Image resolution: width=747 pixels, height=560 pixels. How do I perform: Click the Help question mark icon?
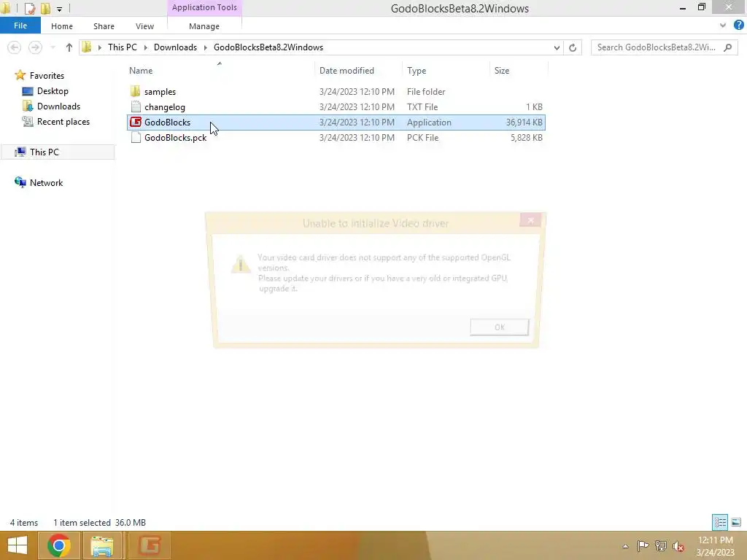tap(738, 26)
